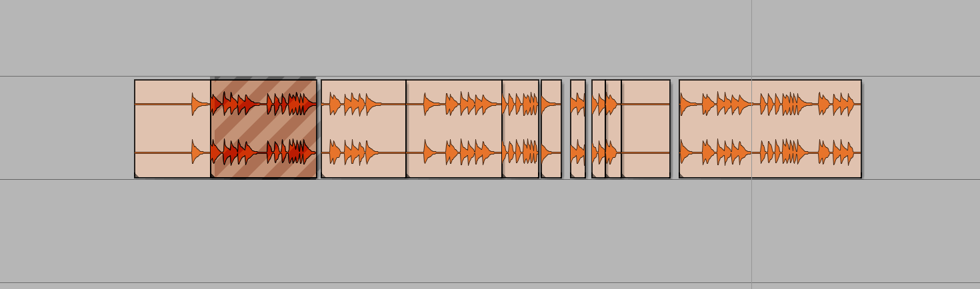980x289 pixels.
Task: Select the clip immediately after the striped clip
Action: click(x=363, y=129)
